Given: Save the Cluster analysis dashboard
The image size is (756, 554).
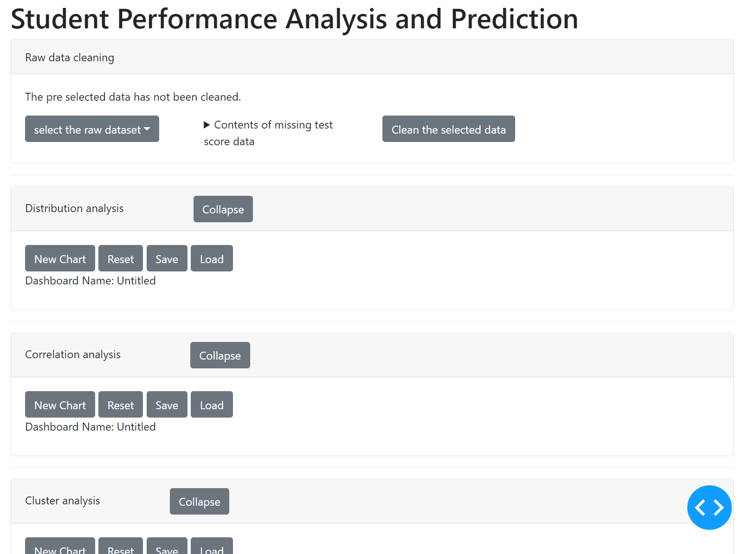Looking at the screenshot, I should (167, 548).
